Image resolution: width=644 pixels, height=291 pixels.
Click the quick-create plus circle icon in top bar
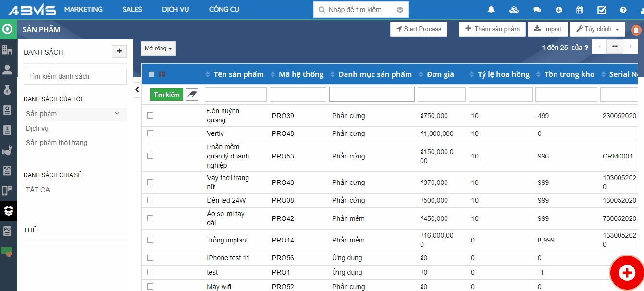point(559,10)
